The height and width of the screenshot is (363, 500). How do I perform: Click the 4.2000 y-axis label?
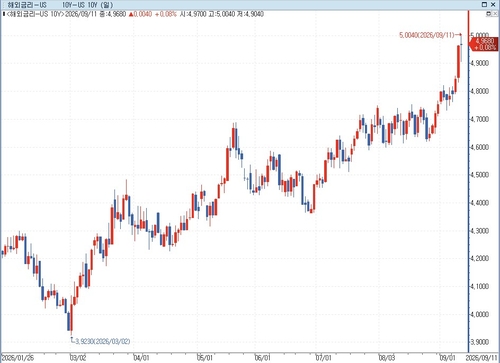click(x=479, y=258)
